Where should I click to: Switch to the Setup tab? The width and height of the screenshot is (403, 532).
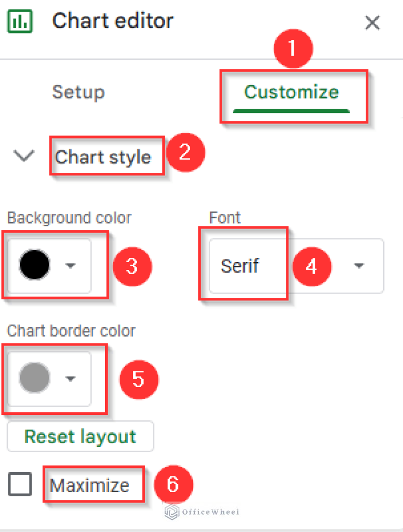click(x=78, y=92)
